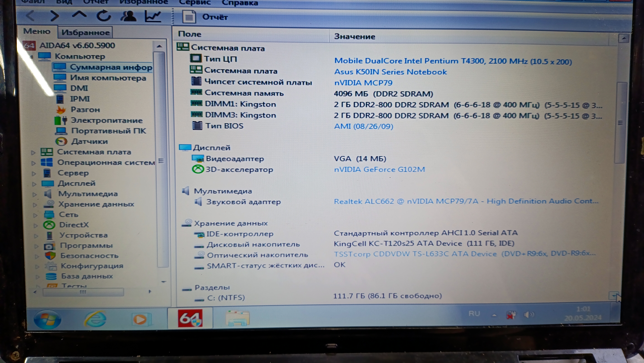The width and height of the screenshot is (644, 363).
Task: Click right arrow of tree horizontal scrollbar
Action: click(x=150, y=292)
